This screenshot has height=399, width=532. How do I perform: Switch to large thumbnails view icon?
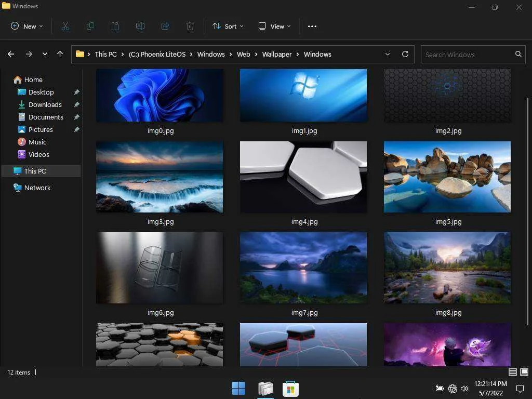[524, 372]
